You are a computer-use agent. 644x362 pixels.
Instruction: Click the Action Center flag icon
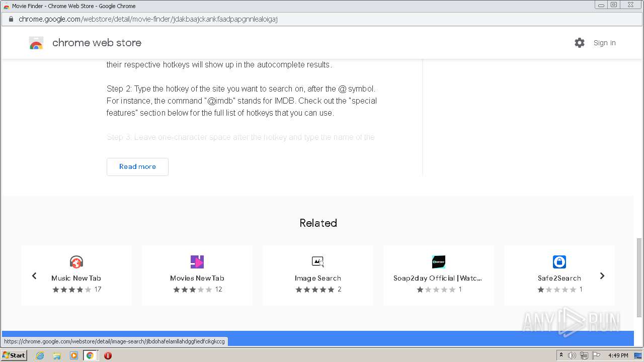tap(595, 355)
